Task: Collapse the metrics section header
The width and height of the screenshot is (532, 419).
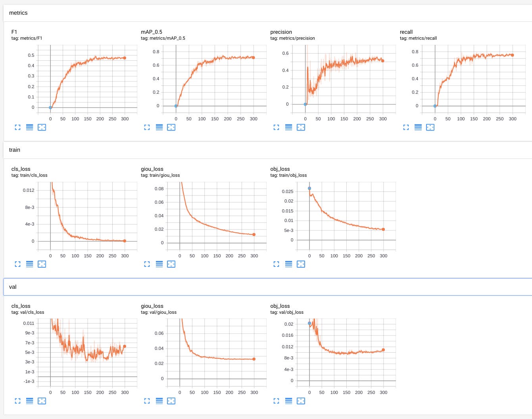Action: click(268, 13)
